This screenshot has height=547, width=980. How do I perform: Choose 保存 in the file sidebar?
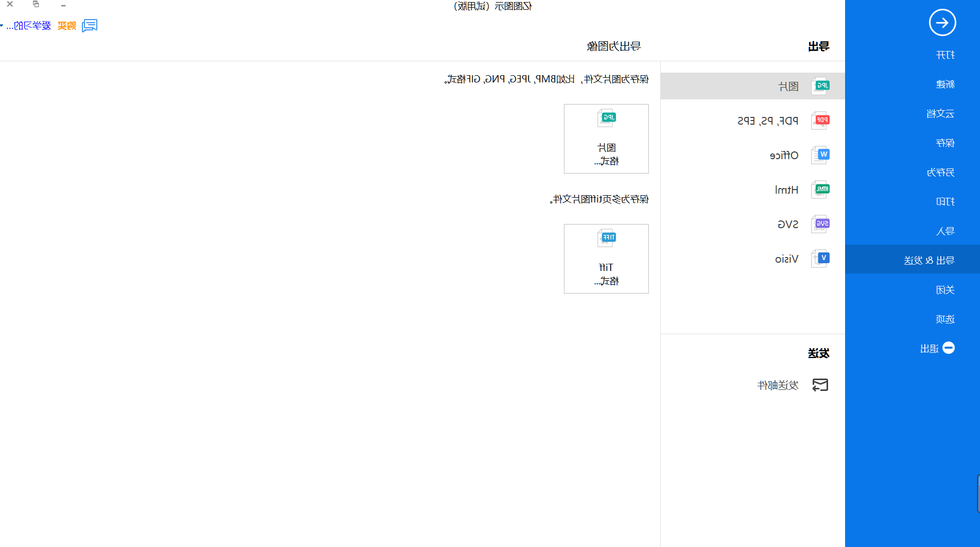click(945, 143)
